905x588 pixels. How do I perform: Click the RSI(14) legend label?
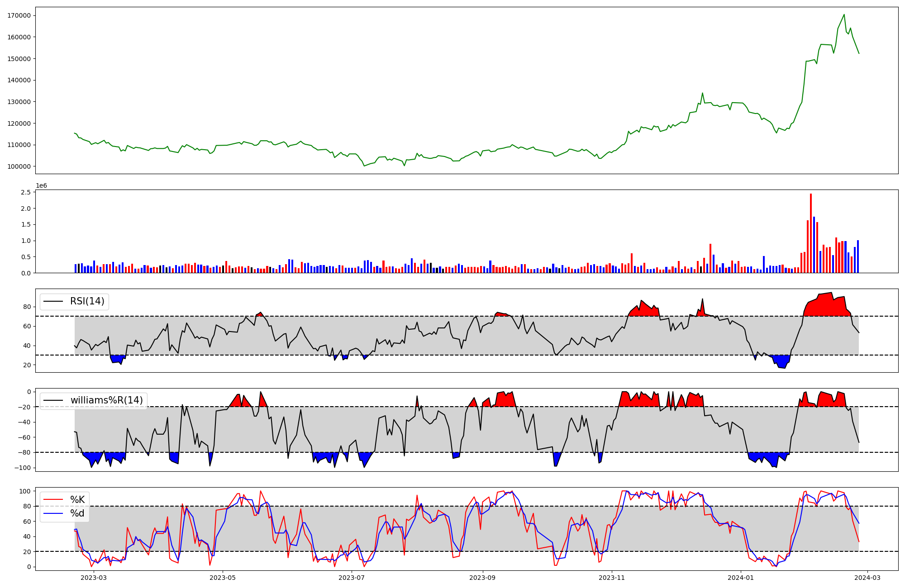pyautogui.click(x=87, y=301)
